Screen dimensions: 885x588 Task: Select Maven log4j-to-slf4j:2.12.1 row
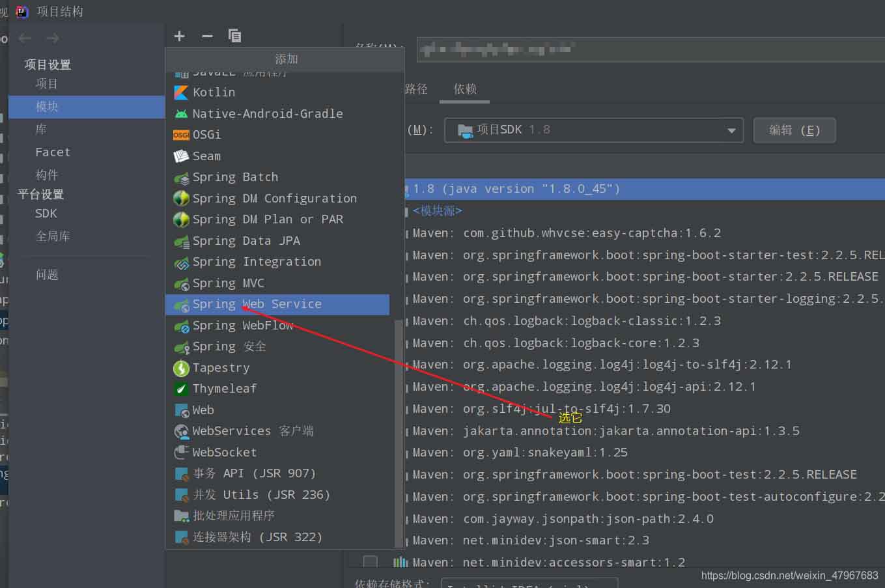pos(645,365)
